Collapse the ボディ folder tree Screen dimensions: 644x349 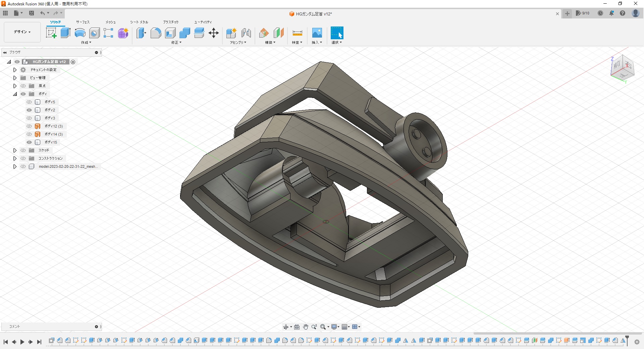point(15,94)
